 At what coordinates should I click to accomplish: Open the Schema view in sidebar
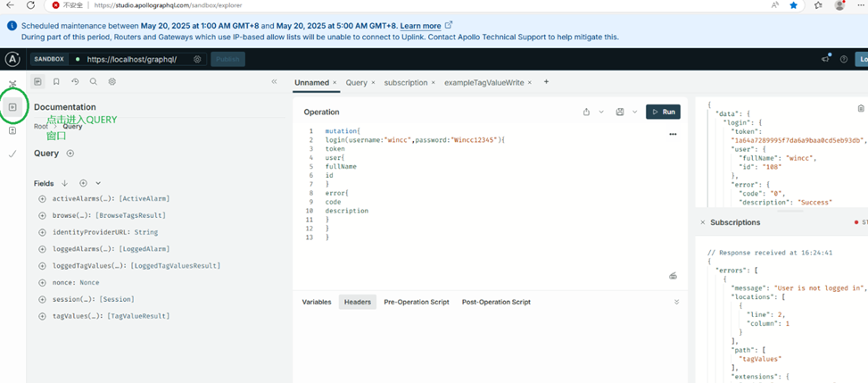12,84
